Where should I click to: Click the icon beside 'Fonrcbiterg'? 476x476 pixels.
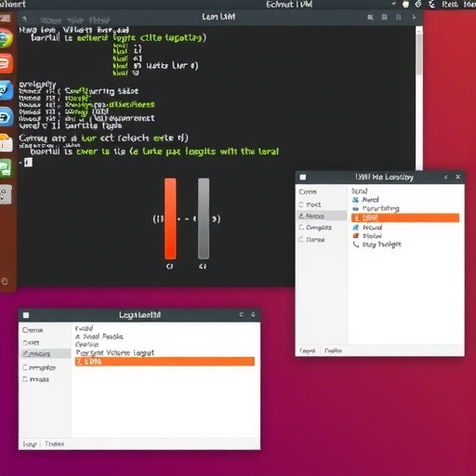(355, 209)
